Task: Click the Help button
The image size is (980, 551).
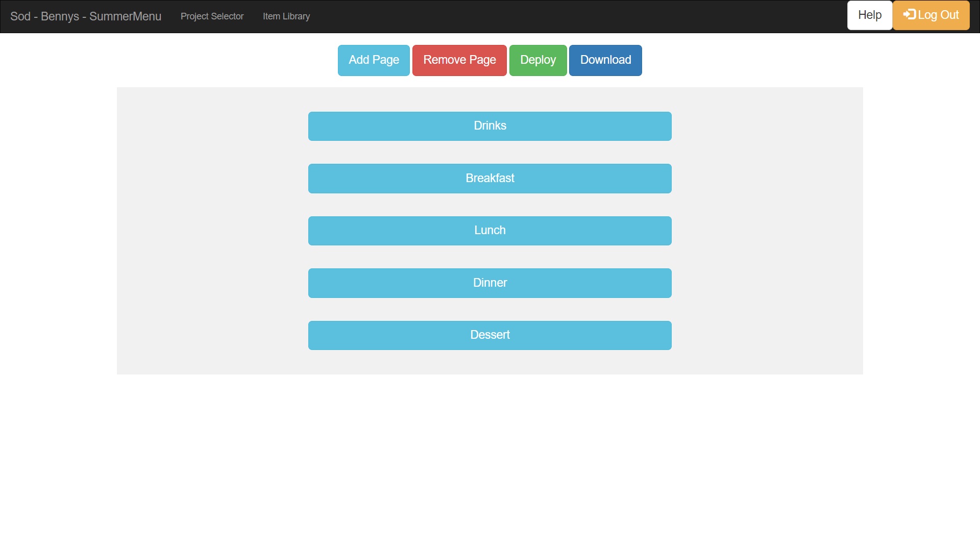Action: [869, 15]
